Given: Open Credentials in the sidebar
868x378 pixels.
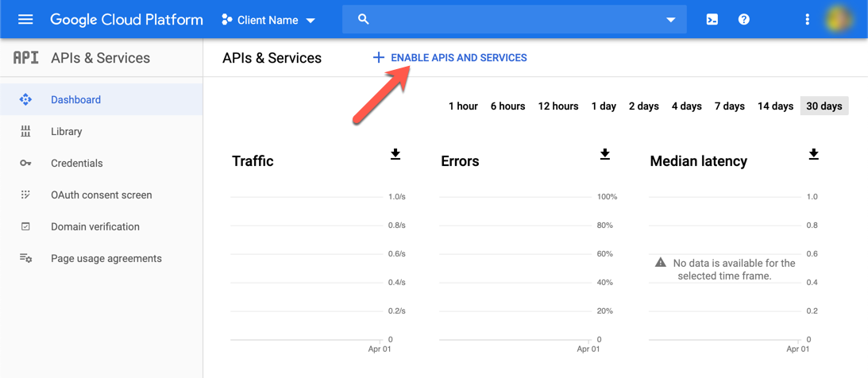Looking at the screenshot, I should click(102, 164).
